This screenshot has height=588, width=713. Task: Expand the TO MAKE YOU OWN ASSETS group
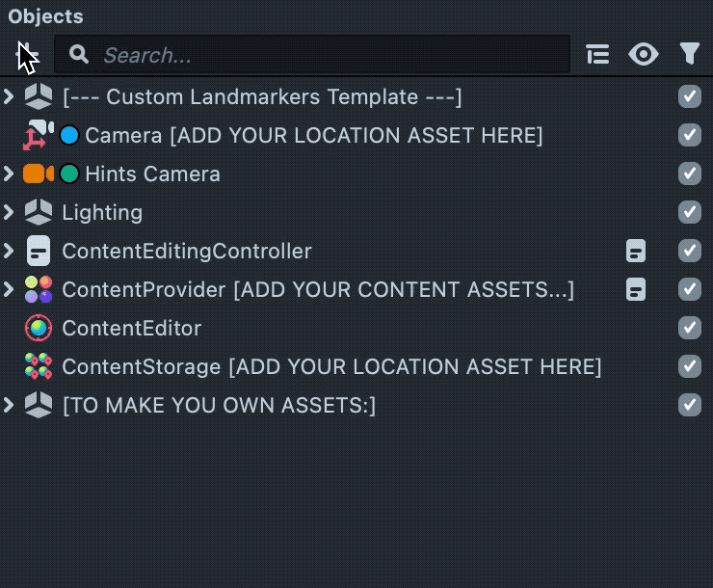click(x=9, y=406)
